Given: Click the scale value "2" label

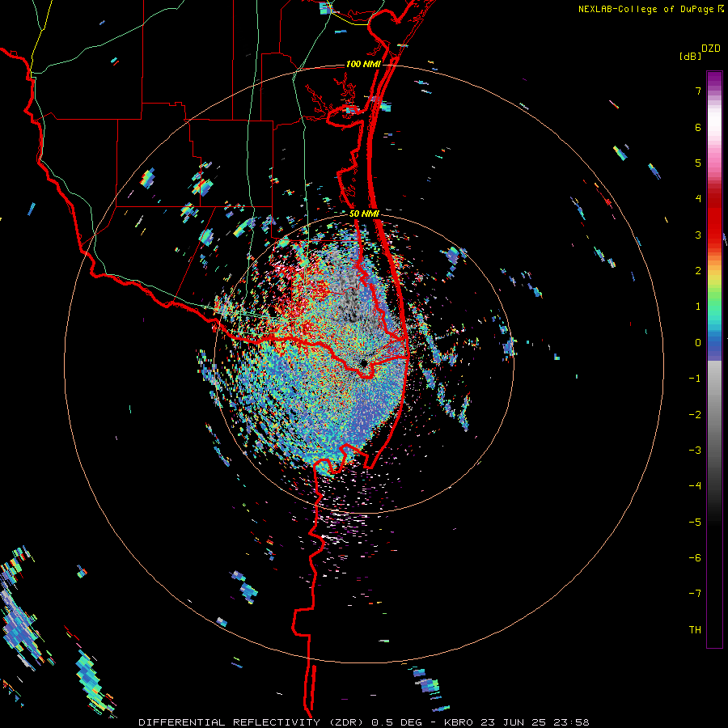Looking at the screenshot, I should pos(698,271).
